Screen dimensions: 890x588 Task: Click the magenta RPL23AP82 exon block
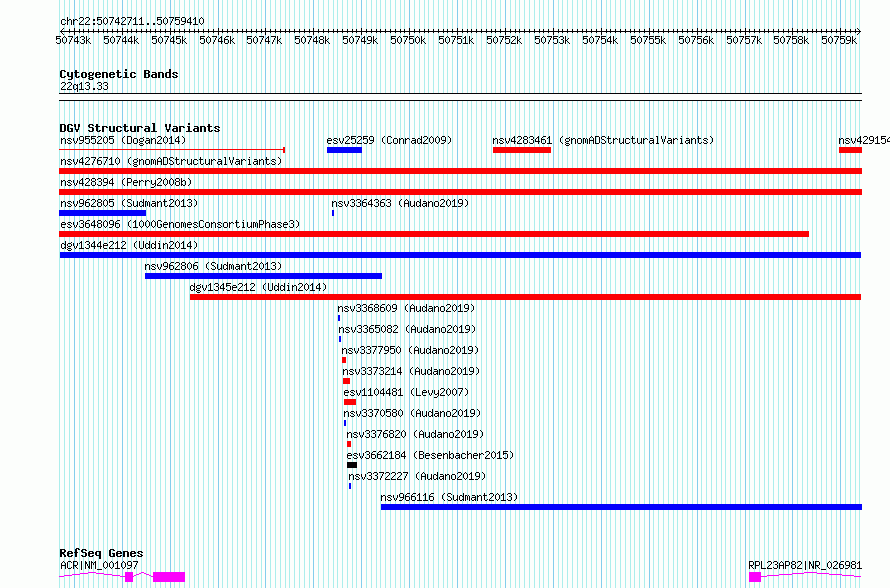(755, 577)
